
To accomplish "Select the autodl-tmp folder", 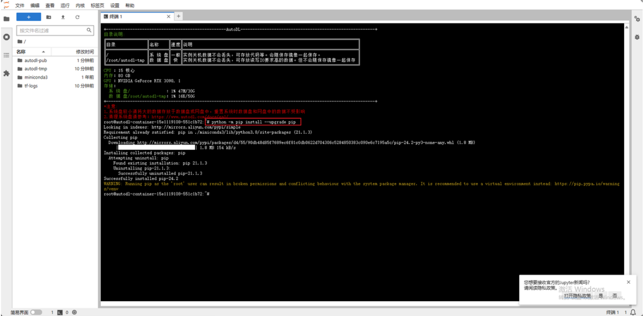I will click(x=56, y=69).
